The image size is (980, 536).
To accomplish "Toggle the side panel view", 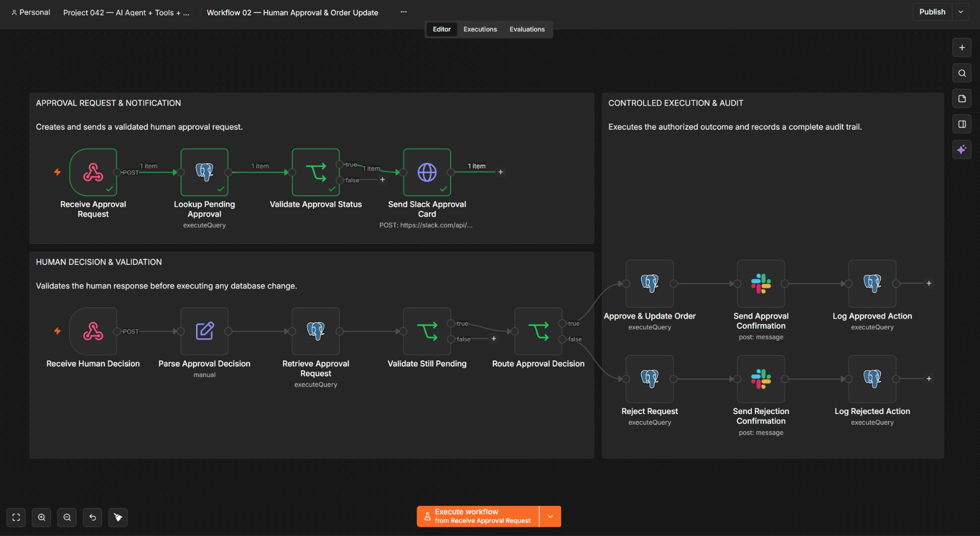I will point(962,124).
